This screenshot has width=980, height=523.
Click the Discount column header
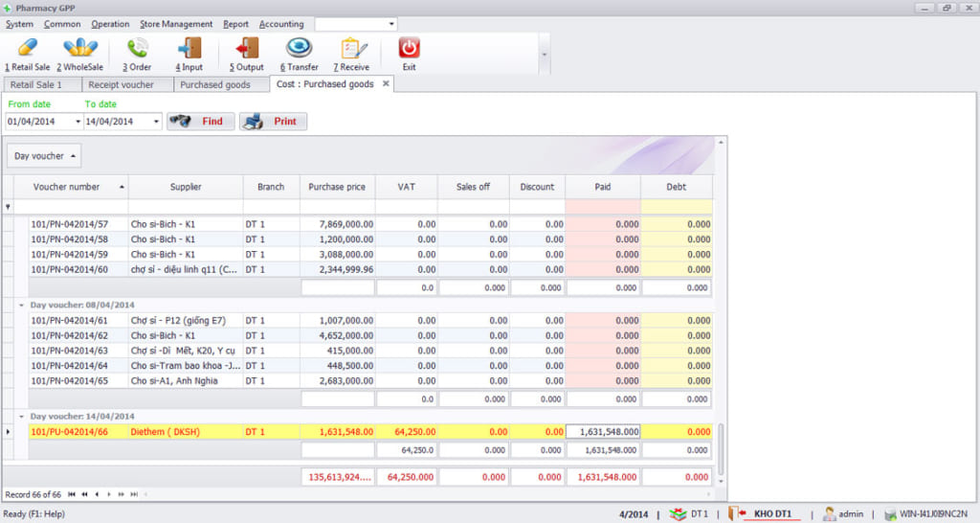click(537, 187)
